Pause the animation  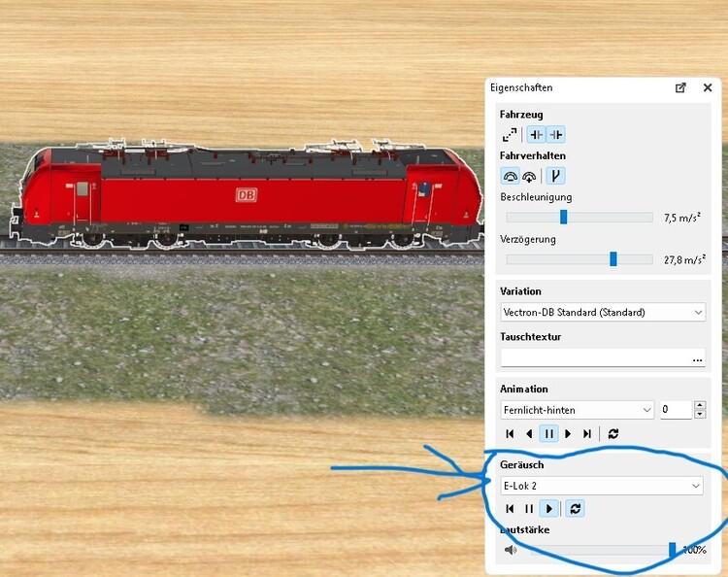coord(548,434)
